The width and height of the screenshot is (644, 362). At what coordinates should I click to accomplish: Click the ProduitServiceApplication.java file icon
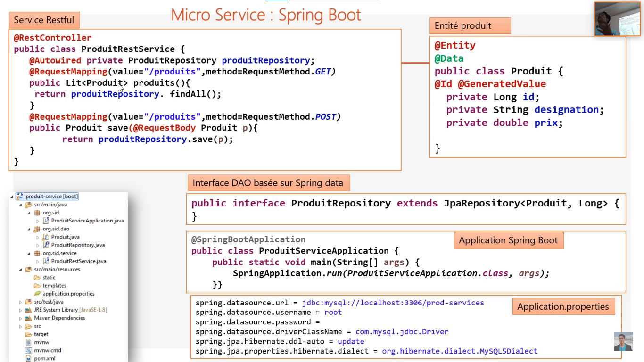tap(46, 221)
